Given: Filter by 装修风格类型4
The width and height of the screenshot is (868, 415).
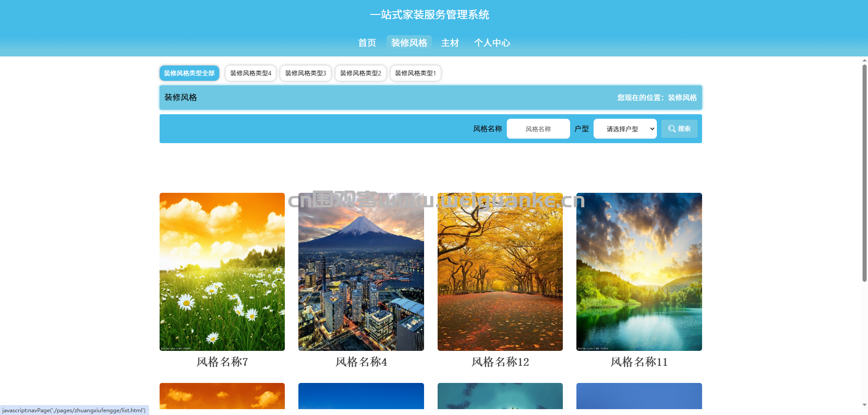Looking at the screenshot, I should click(x=250, y=73).
